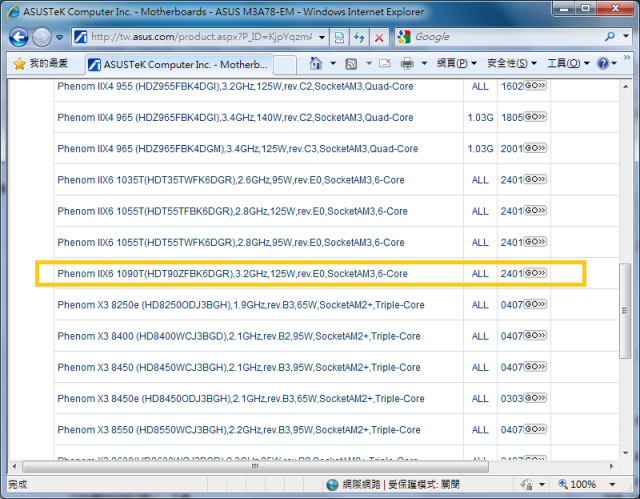Click GO for Phenom IIX6 1055T 95W row
Viewport: 640px width, 499px height.
tap(535, 242)
